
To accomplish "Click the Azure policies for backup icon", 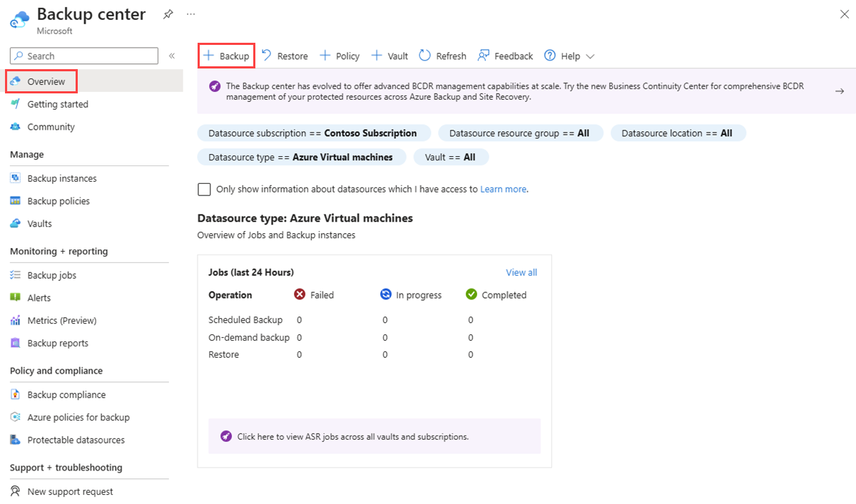I will pyautogui.click(x=16, y=417).
